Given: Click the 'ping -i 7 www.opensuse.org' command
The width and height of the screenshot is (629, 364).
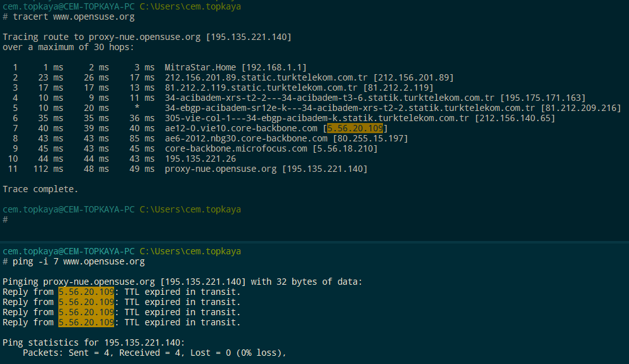Looking at the screenshot, I should point(79,262).
